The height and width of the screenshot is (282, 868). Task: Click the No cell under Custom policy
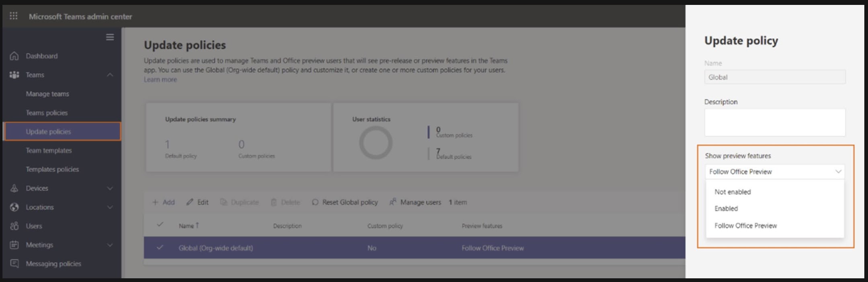(x=372, y=248)
